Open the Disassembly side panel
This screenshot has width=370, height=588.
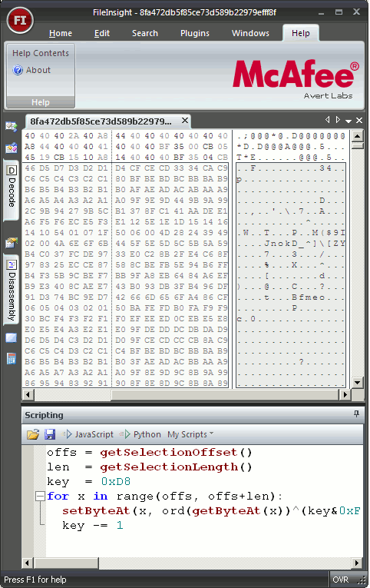coord(12,290)
